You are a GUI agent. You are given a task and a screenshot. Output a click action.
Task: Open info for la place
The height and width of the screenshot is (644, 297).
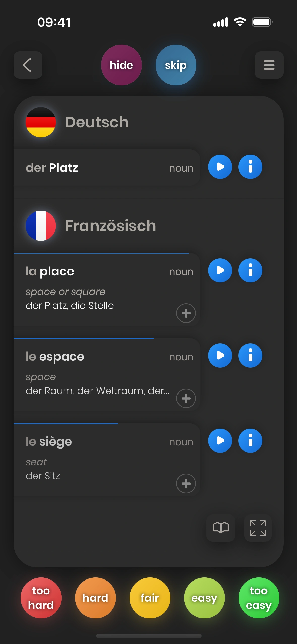(x=250, y=270)
